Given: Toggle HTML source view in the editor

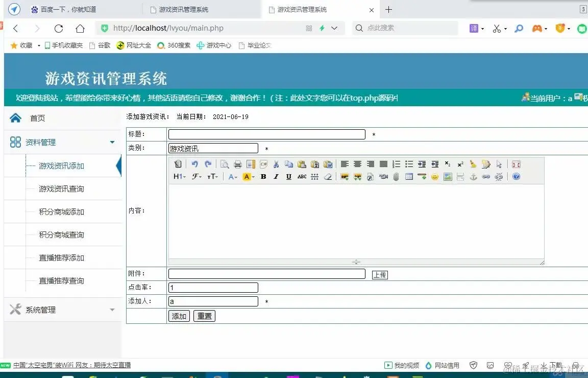Looking at the screenshot, I should 178,164.
